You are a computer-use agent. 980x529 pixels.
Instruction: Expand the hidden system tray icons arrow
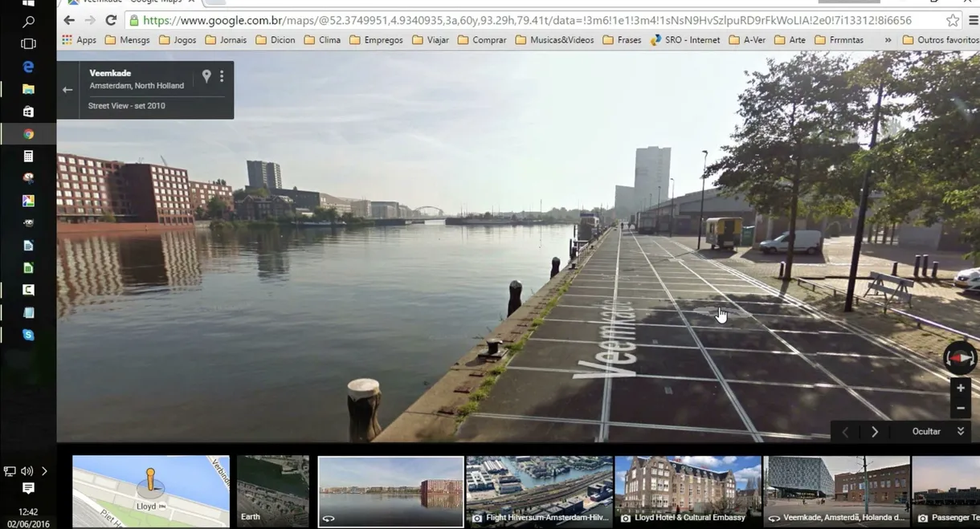coord(44,471)
